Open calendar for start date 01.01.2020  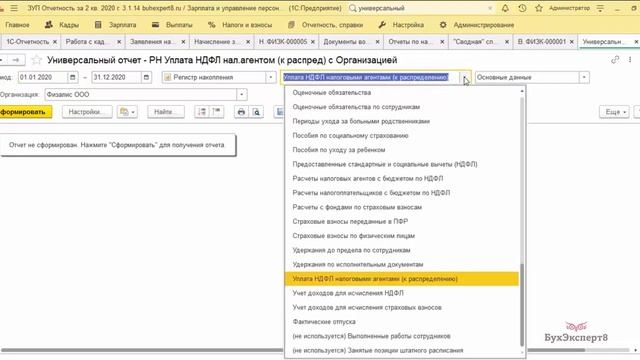coord(73,77)
